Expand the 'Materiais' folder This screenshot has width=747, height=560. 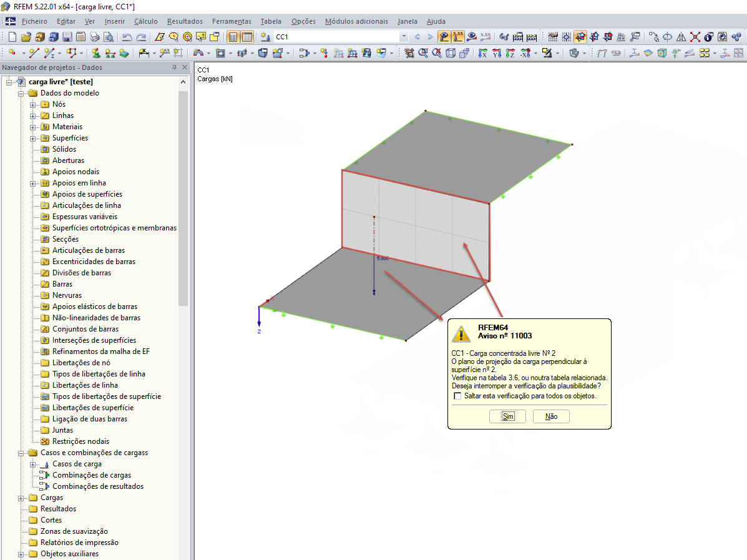pyautogui.click(x=32, y=127)
